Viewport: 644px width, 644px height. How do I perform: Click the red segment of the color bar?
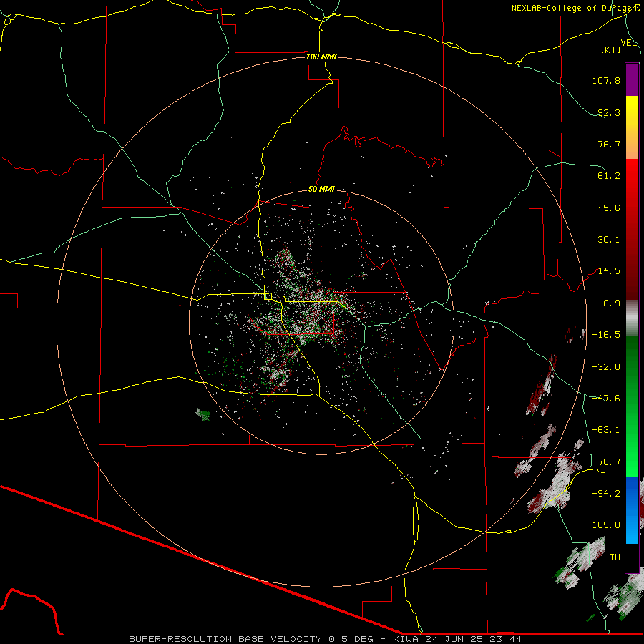tap(632, 229)
